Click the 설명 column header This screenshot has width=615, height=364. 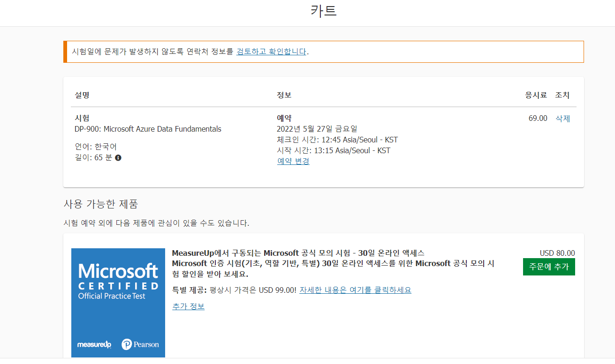(x=82, y=95)
